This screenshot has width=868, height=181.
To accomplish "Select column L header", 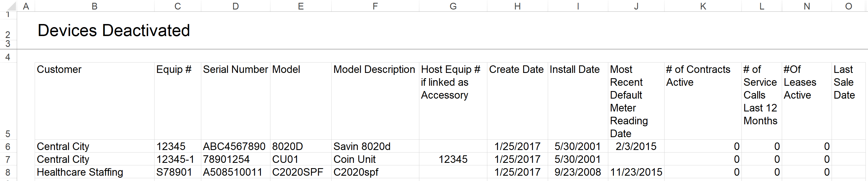I will (762, 6).
